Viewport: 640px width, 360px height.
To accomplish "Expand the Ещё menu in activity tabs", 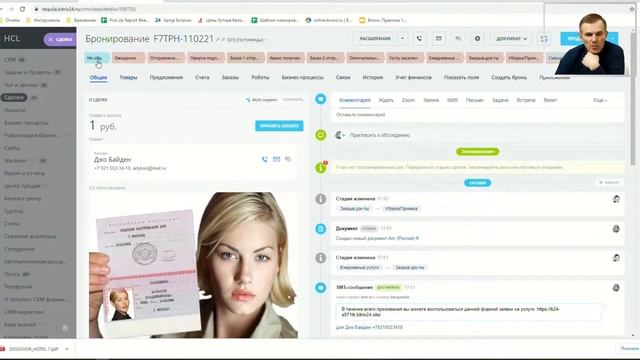I will 600,100.
